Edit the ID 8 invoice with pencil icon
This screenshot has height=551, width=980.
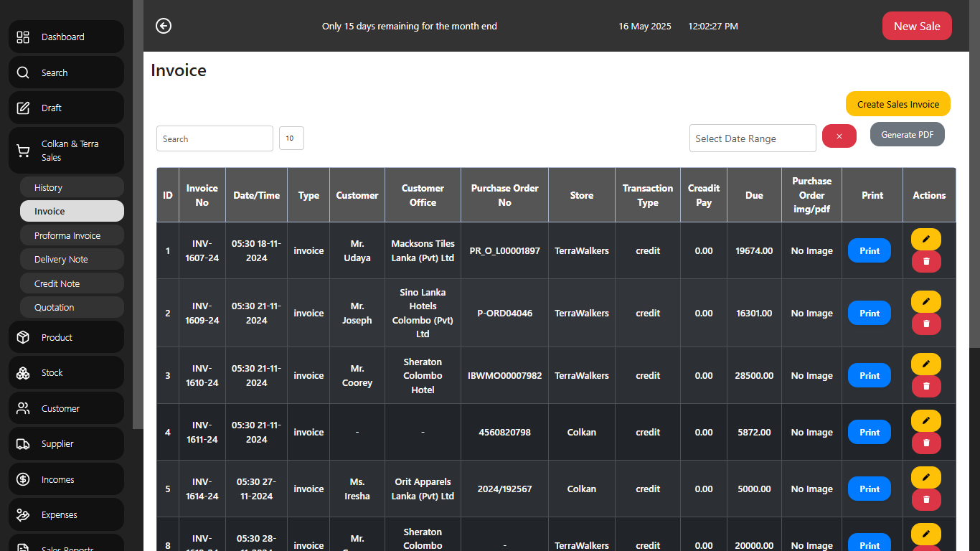pyautogui.click(x=925, y=534)
